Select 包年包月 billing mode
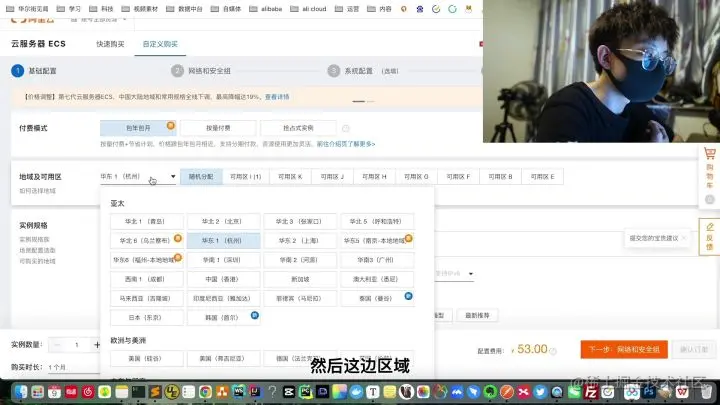Image resolution: width=720 pixels, height=405 pixels. tap(138, 128)
